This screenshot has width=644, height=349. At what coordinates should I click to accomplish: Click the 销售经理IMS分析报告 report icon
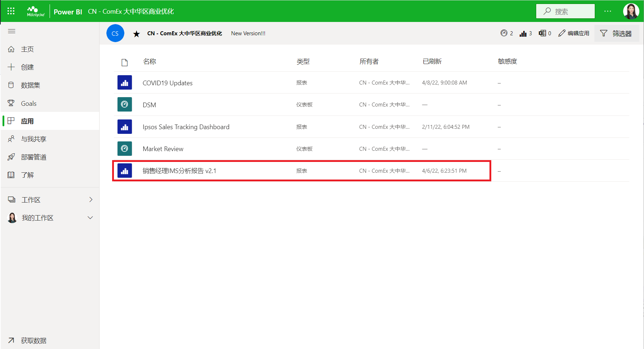125,171
